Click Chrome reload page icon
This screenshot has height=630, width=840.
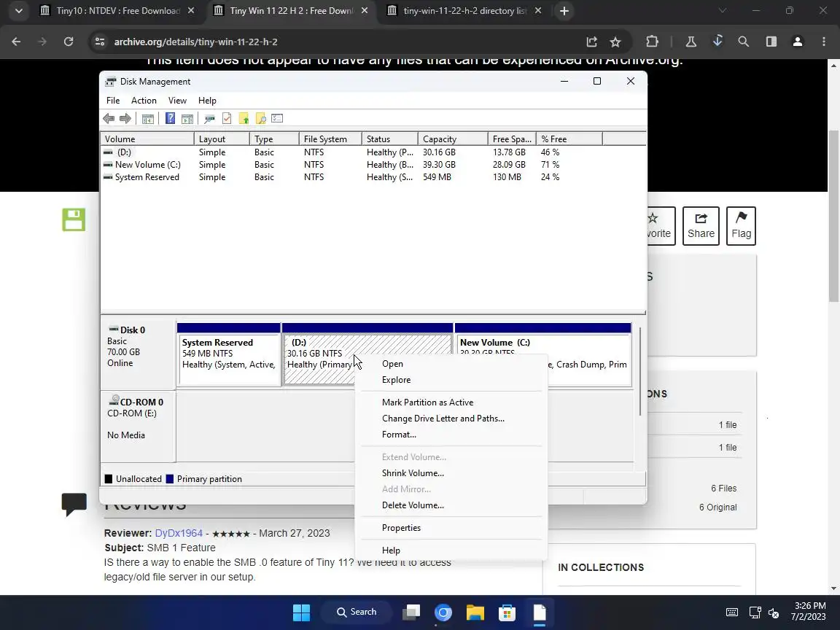tap(69, 42)
